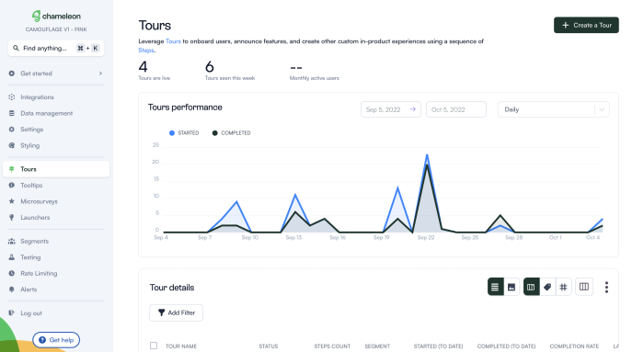Expand the Get started menu chevron
This screenshot has height=352, width=644.
100,74
